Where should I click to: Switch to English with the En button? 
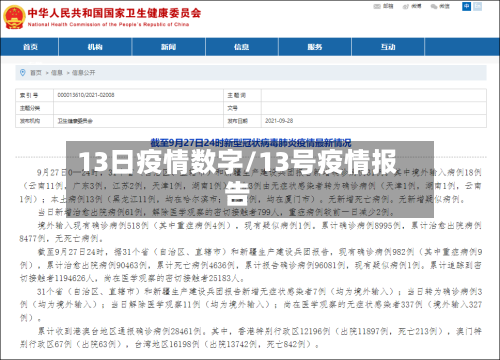pos(478,6)
